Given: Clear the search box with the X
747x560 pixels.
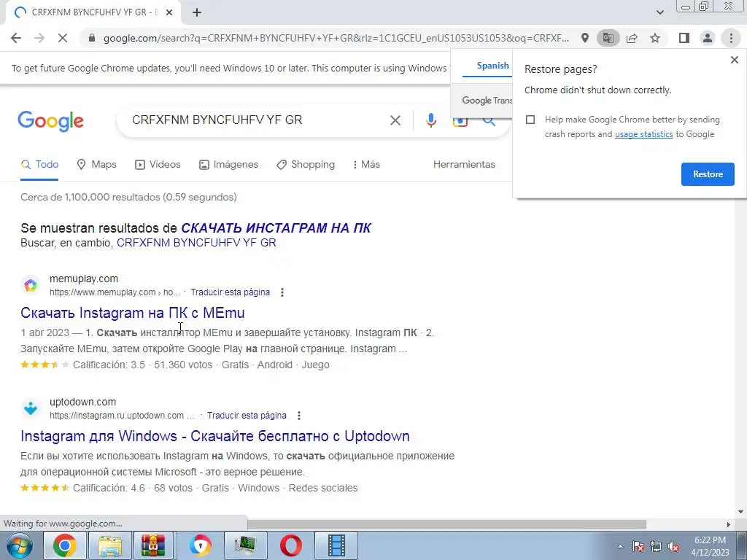Looking at the screenshot, I should point(395,120).
